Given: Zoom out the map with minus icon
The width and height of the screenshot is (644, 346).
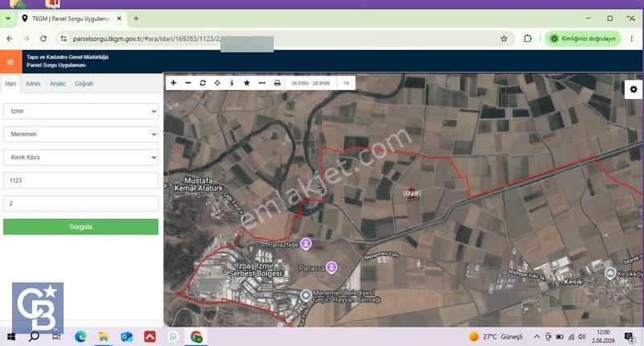Looking at the screenshot, I should pyautogui.click(x=188, y=83).
